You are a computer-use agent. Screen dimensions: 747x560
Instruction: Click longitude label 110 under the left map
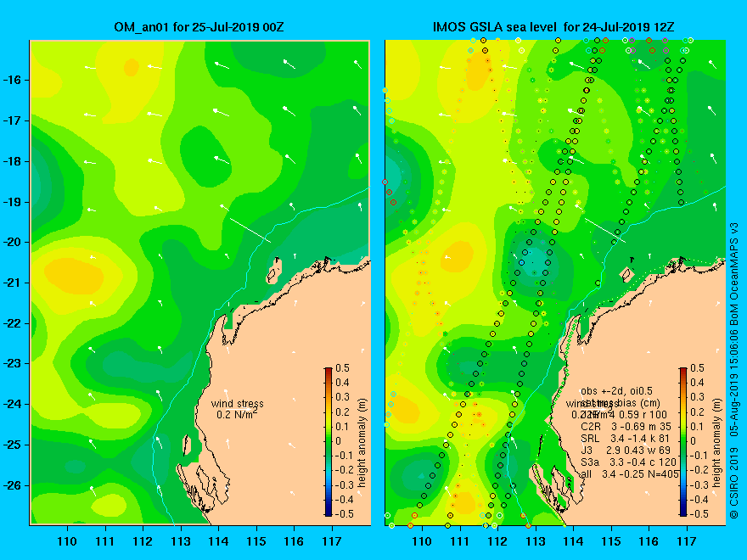point(67,541)
